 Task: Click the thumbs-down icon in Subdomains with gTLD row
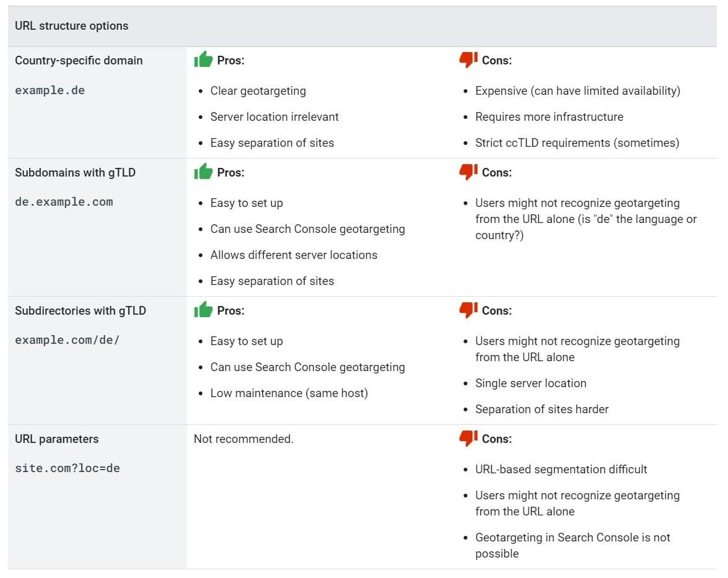(468, 172)
